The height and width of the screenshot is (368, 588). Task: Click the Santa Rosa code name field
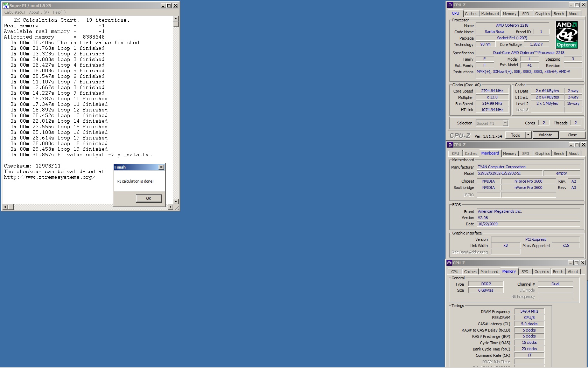point(494,32)
